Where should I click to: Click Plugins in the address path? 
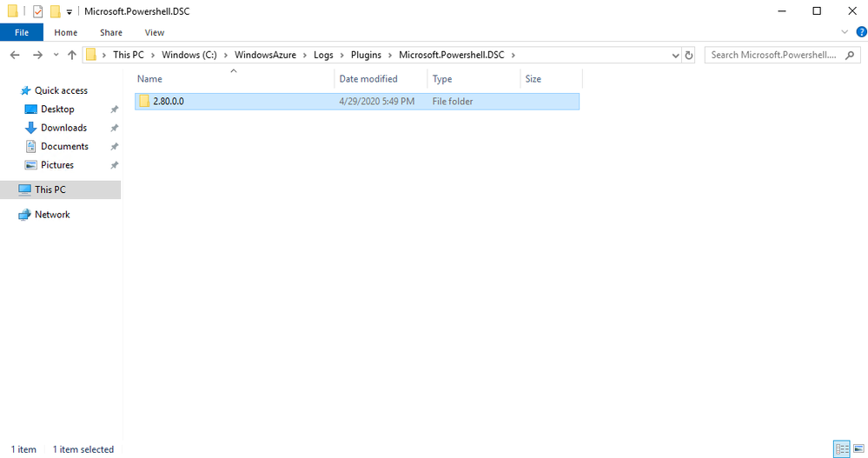click(366, 55)
